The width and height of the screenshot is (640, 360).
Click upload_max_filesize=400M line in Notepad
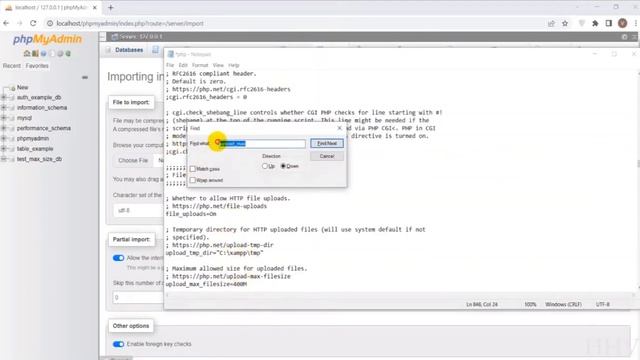tap(206, 284)
